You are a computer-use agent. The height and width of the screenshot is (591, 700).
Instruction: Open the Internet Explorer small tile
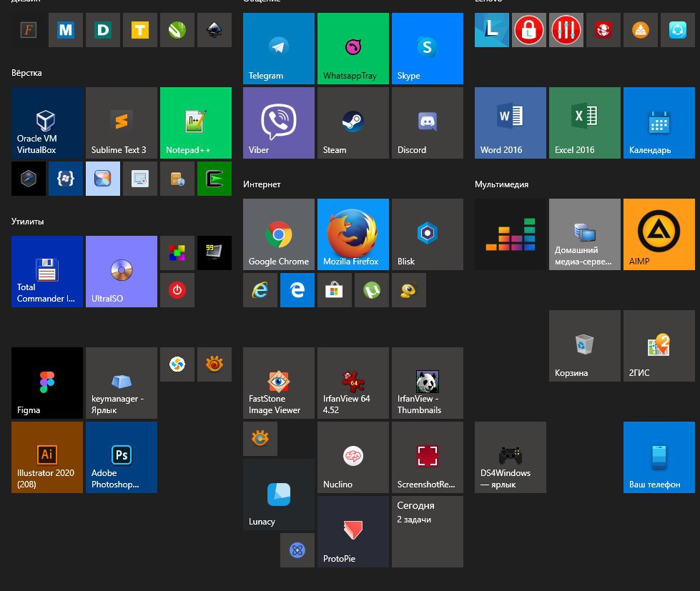[260, 290]
